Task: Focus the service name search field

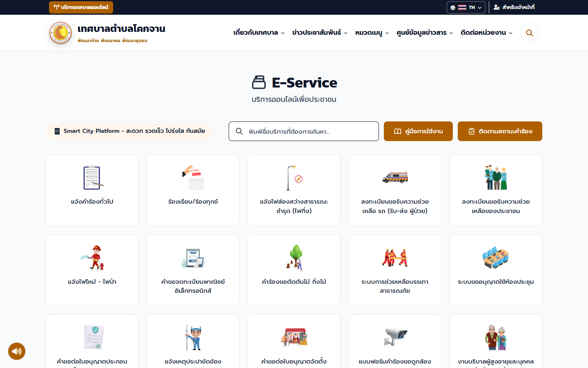Action: (x=304, y=131)
